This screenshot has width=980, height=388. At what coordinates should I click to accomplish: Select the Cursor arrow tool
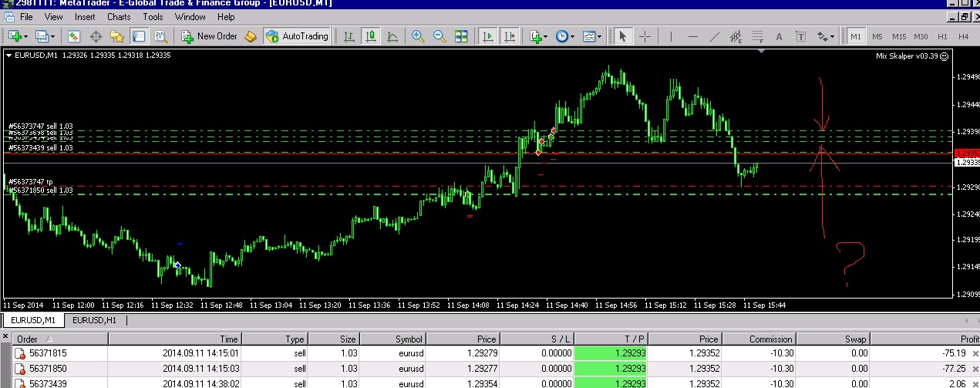tap(623, 35)
